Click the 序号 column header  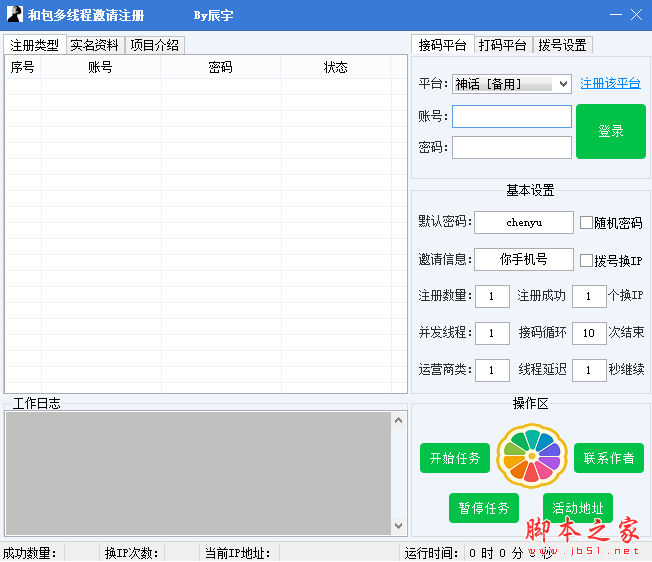point(23,67)
